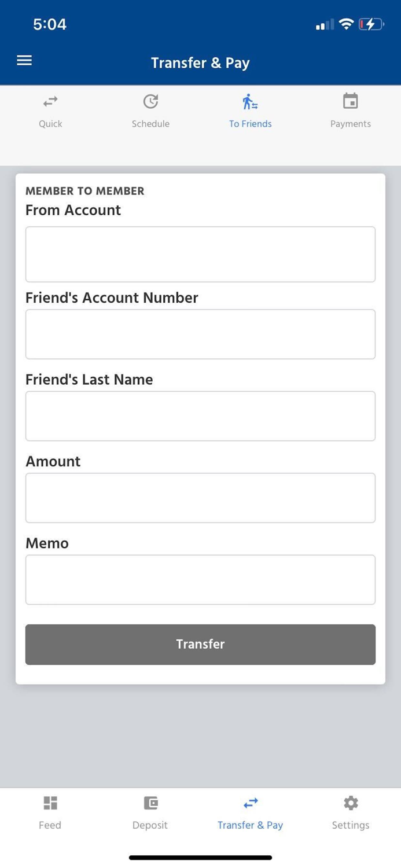Viewport: 401px width, 868px height.
Task: Tap the Deposit wallet icon
Action: (150, 803)
